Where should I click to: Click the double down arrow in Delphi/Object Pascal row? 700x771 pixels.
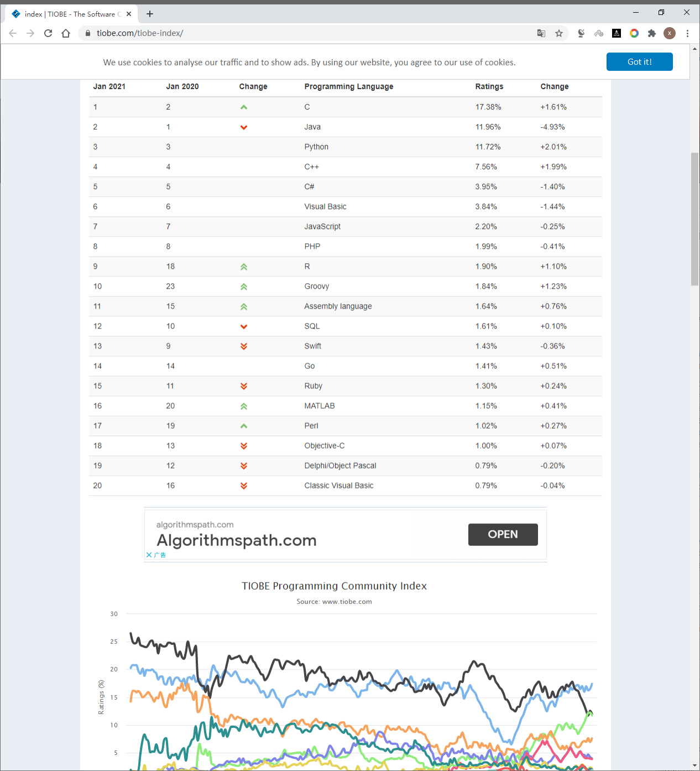point(244,466)
